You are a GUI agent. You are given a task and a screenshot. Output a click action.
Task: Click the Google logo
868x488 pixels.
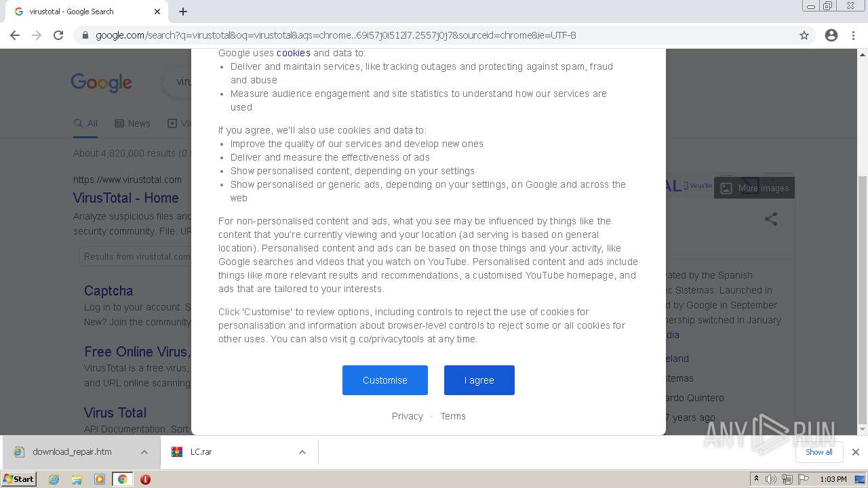pos(102,83)
